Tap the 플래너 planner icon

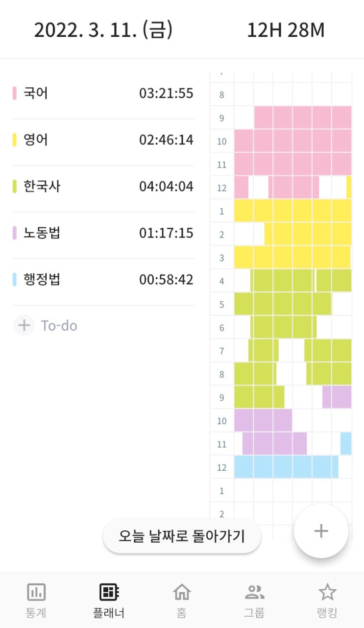point(109,593)
